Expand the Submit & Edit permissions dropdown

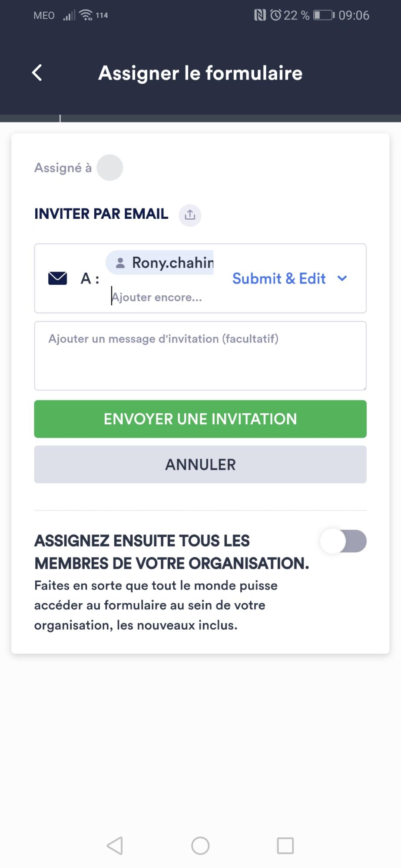(x=278, y=278)
